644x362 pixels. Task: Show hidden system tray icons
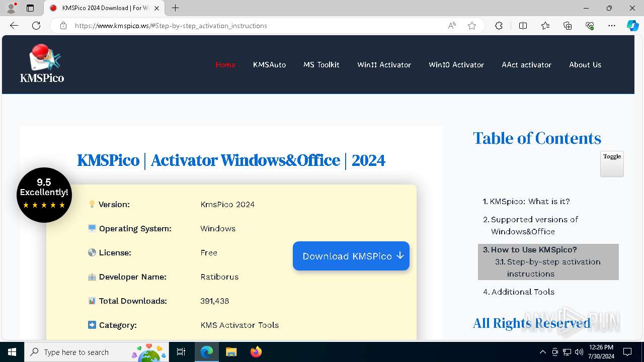[542, 352]
